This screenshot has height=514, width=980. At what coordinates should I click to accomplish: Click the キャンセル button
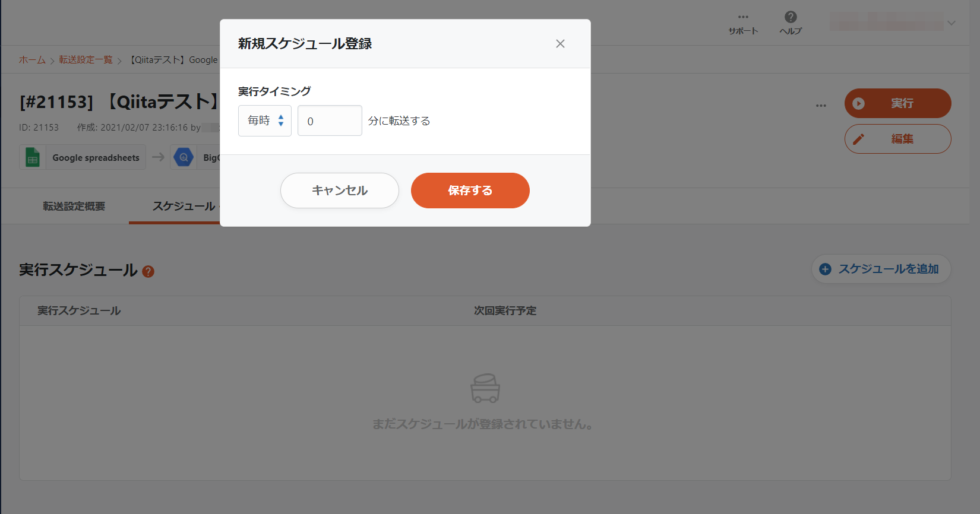coord(340,191)
